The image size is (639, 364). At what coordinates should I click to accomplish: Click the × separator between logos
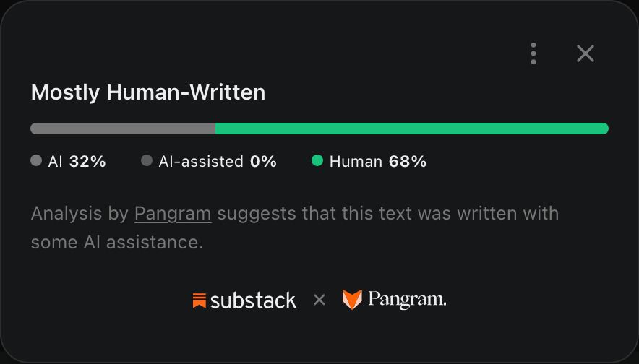click(319, 300)
